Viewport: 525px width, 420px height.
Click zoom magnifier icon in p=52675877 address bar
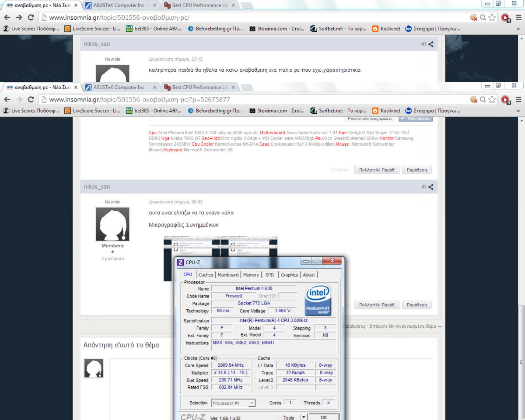pyautogui.click(x=483, y=100)
